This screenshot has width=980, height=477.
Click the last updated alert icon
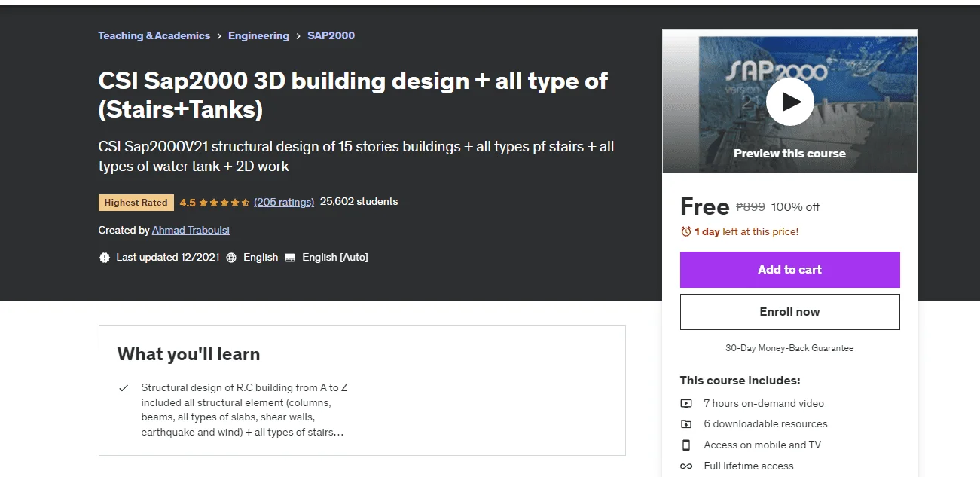click(x=105, y=258)
